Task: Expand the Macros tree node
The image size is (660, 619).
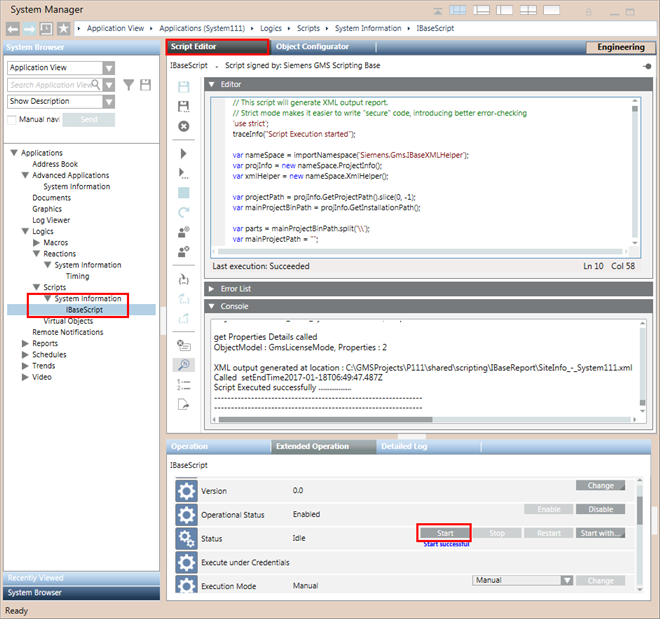Action: (x=37, y=243)
